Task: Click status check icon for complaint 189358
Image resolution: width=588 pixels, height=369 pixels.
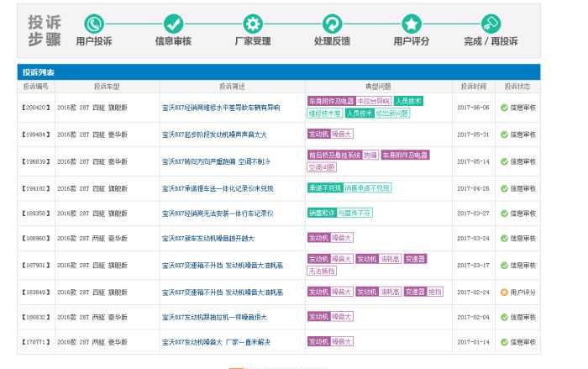Action: click(x=504, y=213)
